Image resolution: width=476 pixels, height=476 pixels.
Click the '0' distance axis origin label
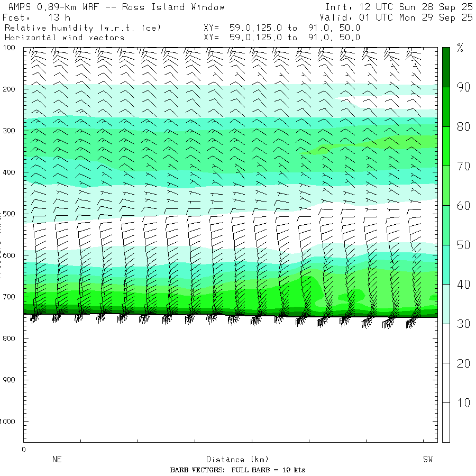tap(24, 450)
